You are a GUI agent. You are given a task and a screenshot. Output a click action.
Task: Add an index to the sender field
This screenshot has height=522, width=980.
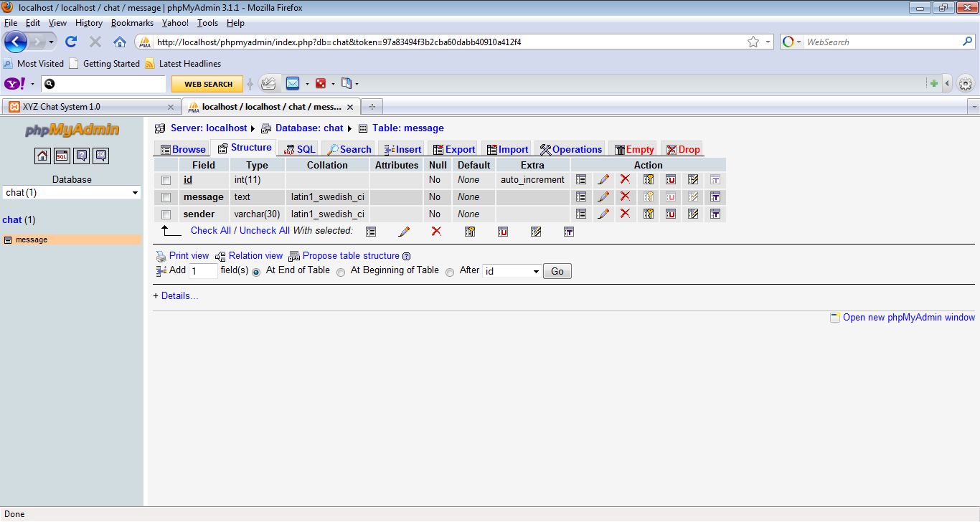click(692, 214)
